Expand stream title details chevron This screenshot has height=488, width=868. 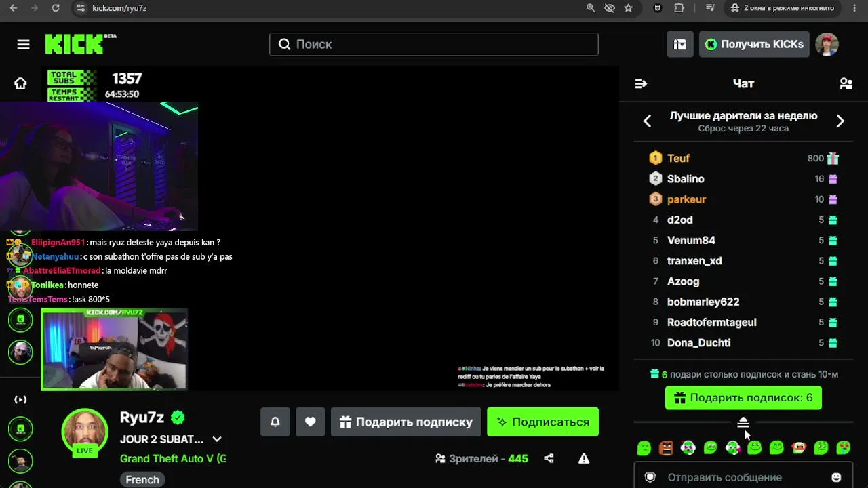[217, 439]
